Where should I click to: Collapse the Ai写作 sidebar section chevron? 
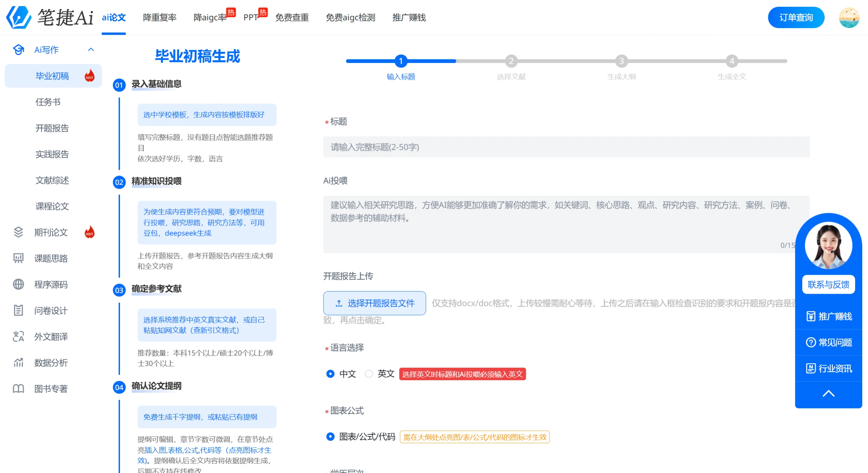click(x=91, y=49)
